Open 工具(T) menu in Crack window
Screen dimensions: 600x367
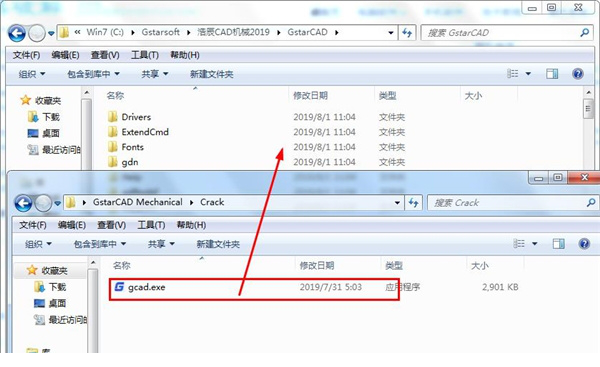click(x=151, y=225)
